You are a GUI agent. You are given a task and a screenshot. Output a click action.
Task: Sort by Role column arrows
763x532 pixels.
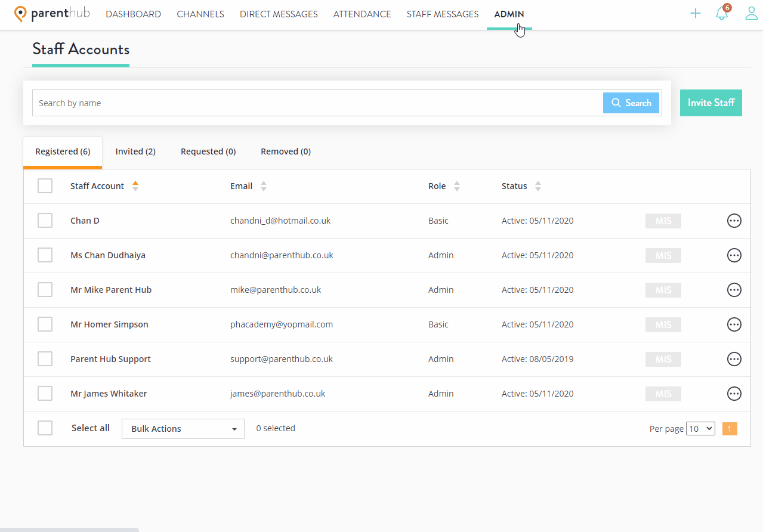(x=457, y=186)
